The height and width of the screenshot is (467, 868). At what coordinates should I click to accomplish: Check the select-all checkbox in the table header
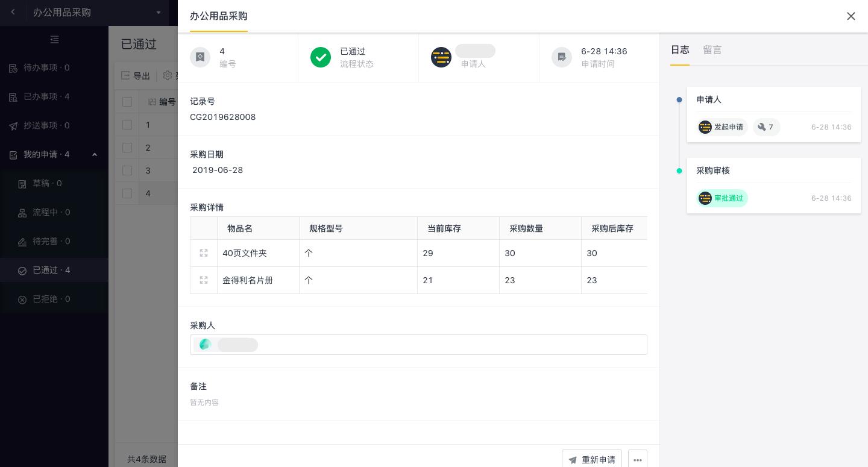pyautogui.click(x=127, y=102)
